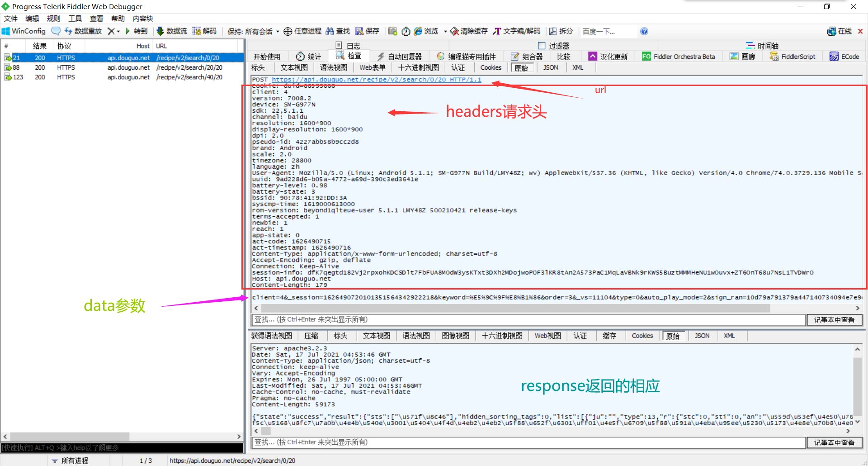This screenshot has height=466, width=868.
Task: Click the timer stopwatch toolbar icon
Action: [406, 31]
